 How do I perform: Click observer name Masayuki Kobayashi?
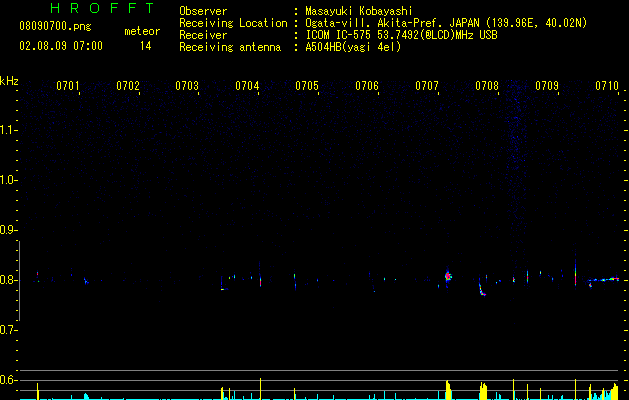(359, 11)
